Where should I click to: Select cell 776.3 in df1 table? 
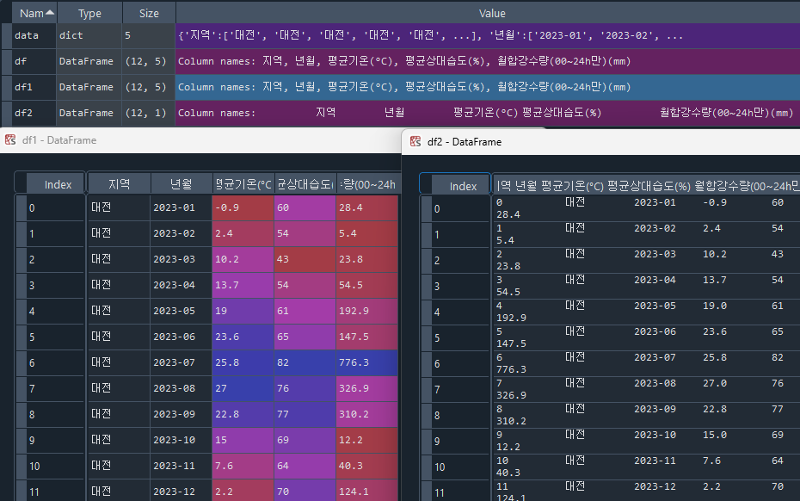(367, 363)
